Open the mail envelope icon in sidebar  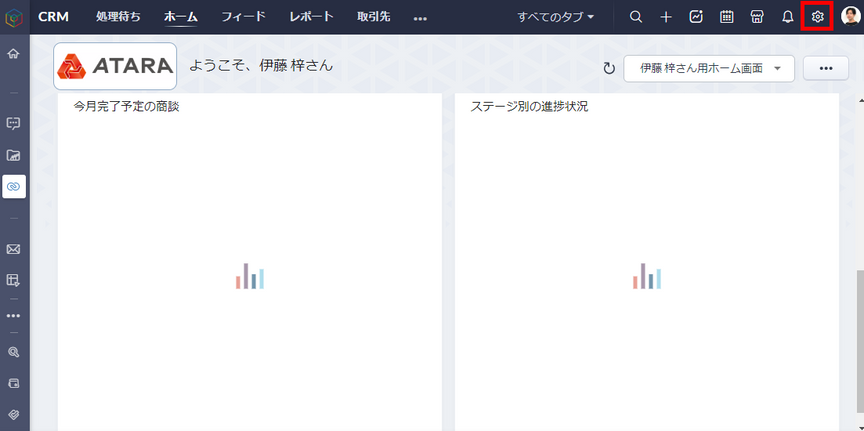13,249
